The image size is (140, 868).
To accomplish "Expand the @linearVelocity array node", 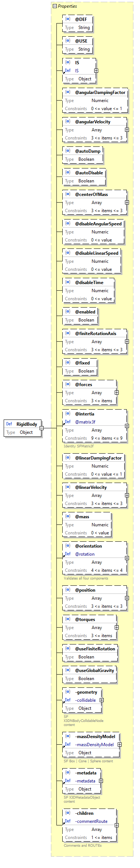I will (x=127, y=495).
